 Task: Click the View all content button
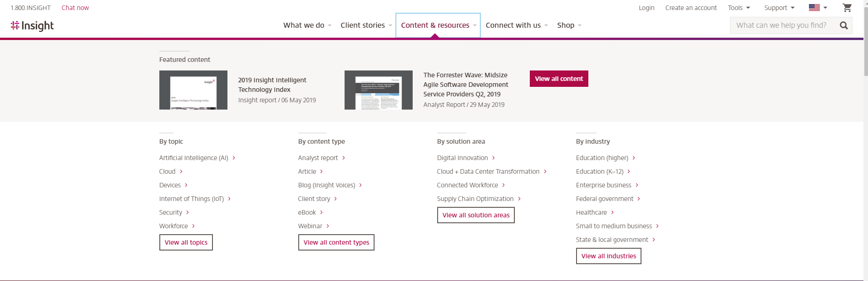coord(558,79)
